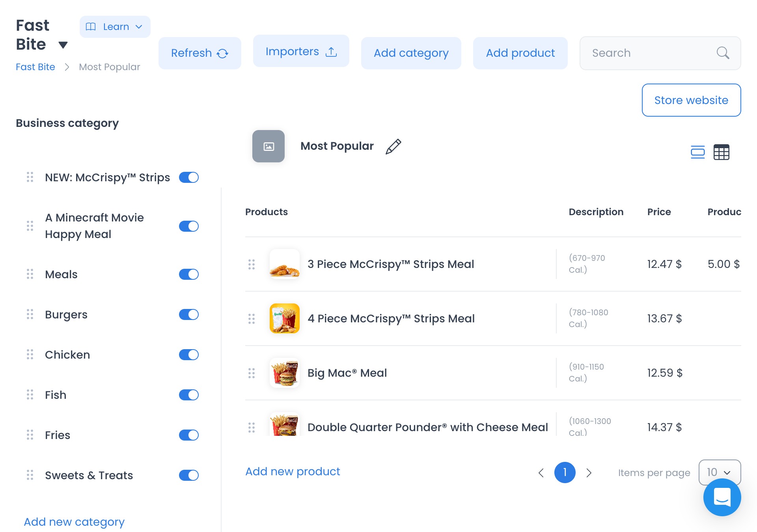Click the 12.47 $ price cell
The width and height of the screenshot is (757, 532).
(x=664, y=264)
